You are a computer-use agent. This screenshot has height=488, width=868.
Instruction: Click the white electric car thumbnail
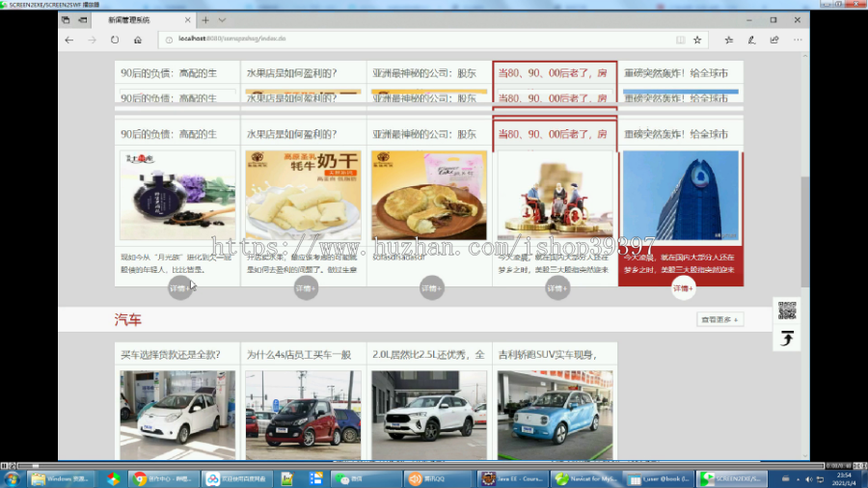pyautogui.click(x=177, y=415)
